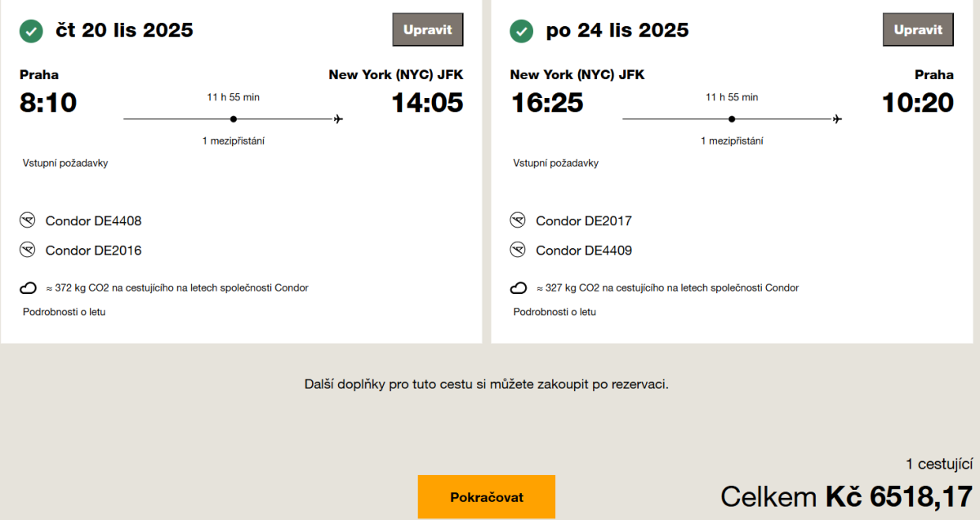Click the green checkmark for 20 lis 2025

click(x=31, y=31)
